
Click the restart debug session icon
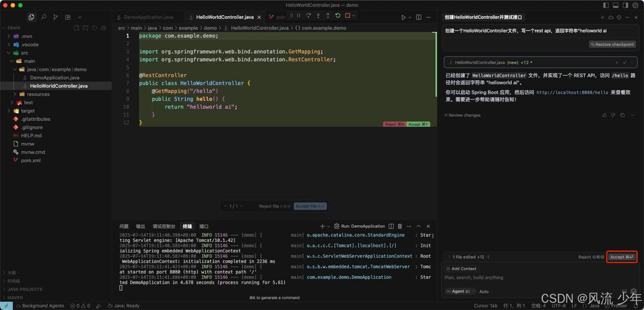tap(338, 16)
